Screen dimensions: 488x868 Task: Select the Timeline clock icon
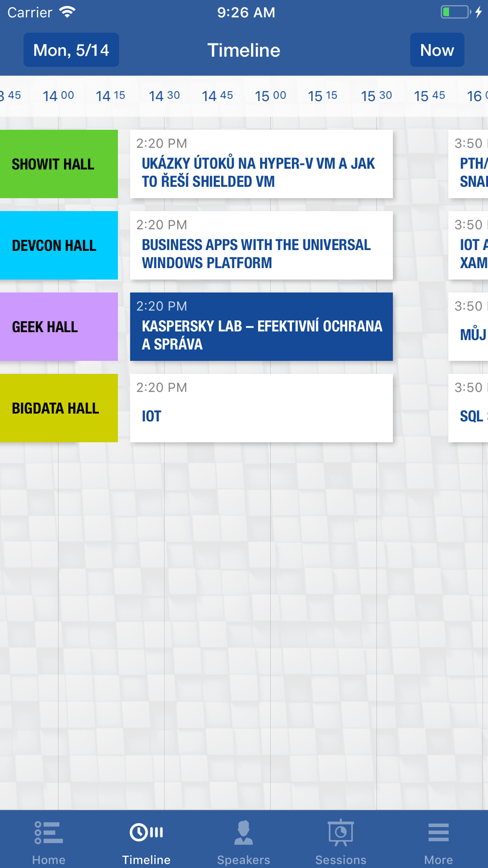tap(146, 832)
